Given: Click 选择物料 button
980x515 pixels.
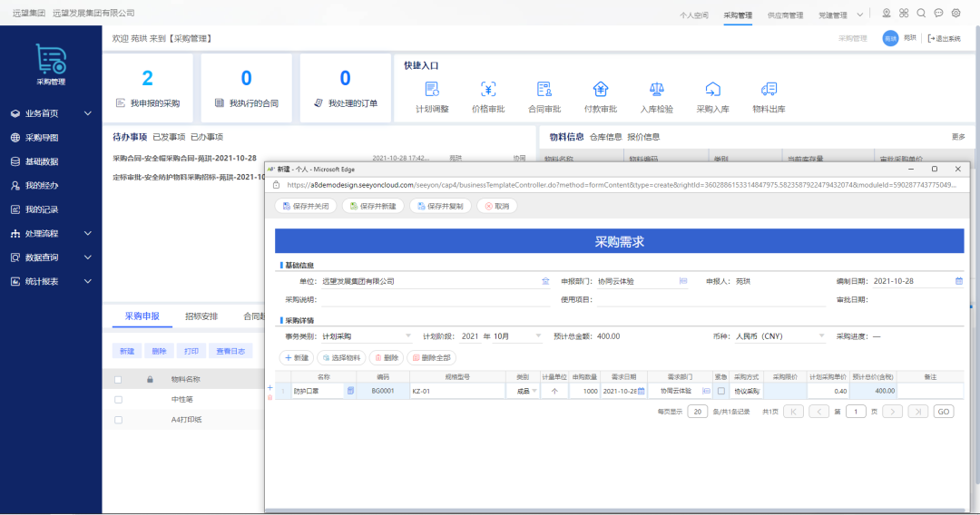Looking at the screenshot, I should [x=341, y=358].
